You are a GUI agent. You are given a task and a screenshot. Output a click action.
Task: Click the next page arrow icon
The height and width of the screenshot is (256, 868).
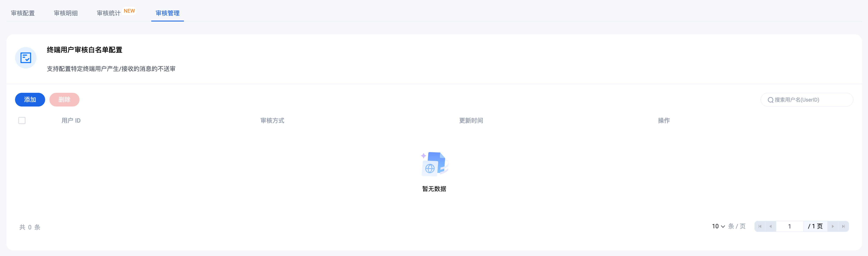click(x=833, y=226)
